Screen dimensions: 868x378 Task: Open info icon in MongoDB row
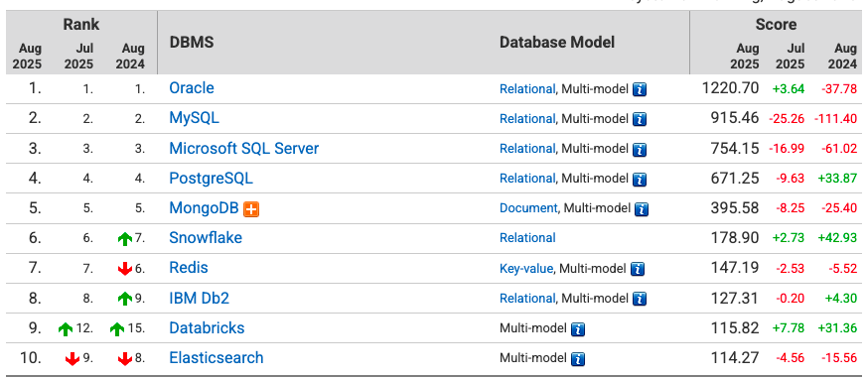[642, 209]
